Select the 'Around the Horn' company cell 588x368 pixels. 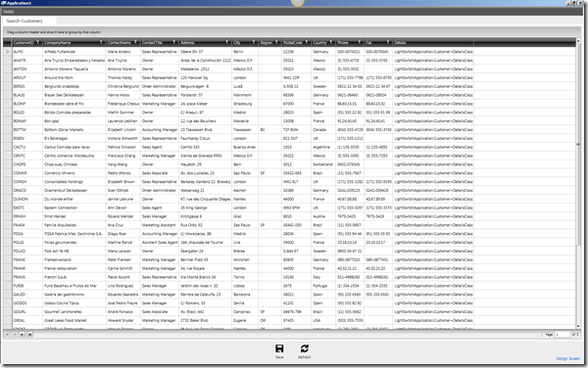tap(74, 77)
